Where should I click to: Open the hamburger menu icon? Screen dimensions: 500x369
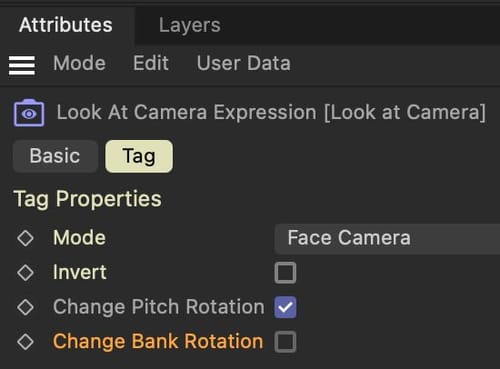point(22,65)
